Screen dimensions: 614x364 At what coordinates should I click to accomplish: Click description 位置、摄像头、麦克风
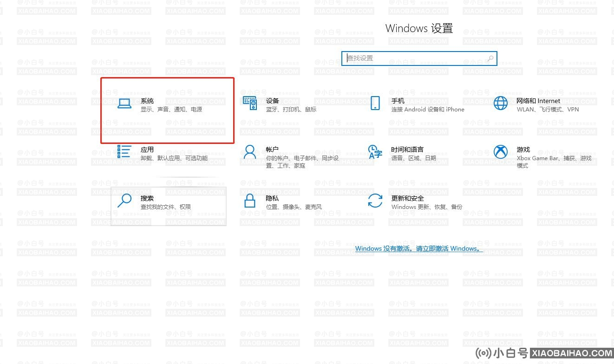(x=294, y=207)
